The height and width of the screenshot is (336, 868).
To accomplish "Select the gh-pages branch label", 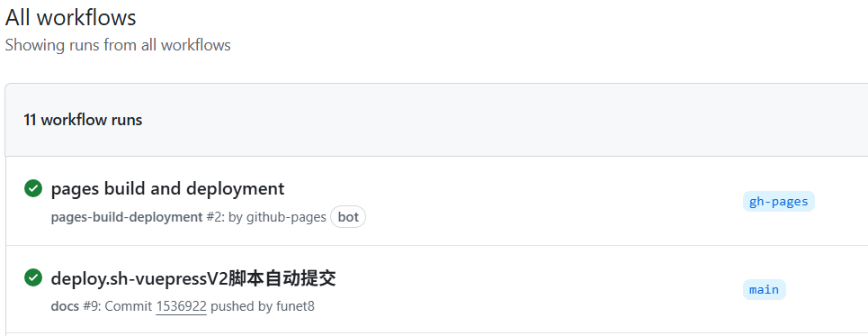I will [778, 201].
